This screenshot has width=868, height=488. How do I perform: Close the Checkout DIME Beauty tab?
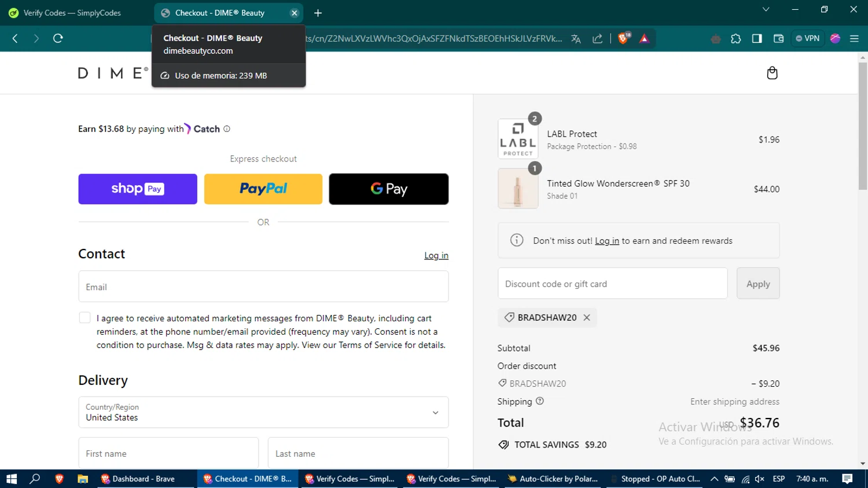[x=294, y=13]
